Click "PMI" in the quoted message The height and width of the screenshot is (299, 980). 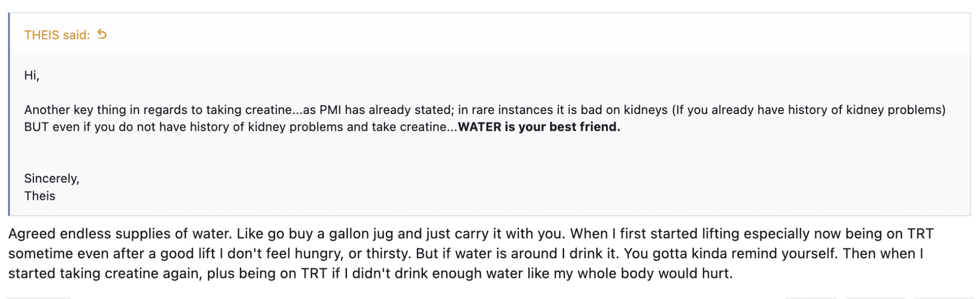click(330, 110)
